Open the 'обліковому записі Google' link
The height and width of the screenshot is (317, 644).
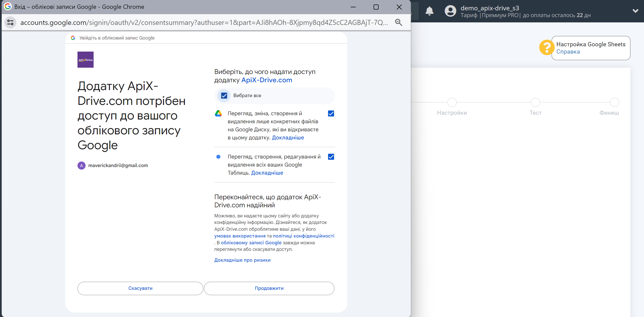[251, 243]
